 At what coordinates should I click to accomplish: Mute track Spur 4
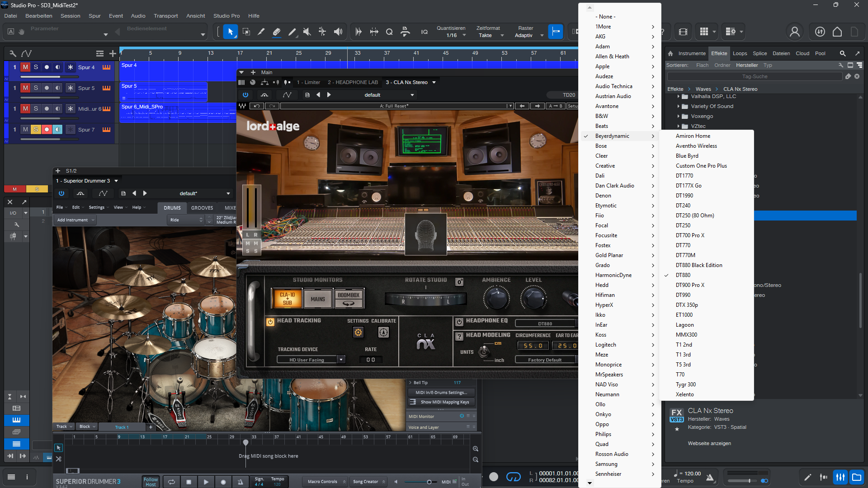(x=25, y=67)
